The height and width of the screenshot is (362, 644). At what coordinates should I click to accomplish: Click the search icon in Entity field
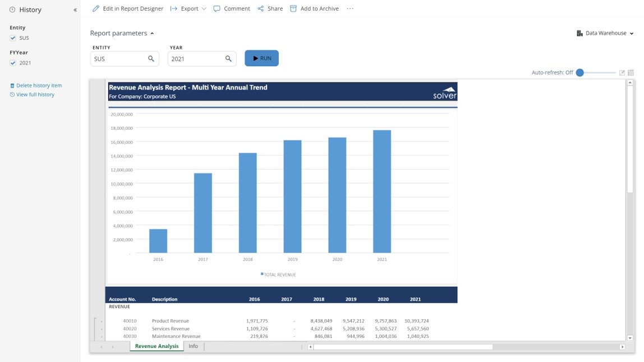pos(151,58)
